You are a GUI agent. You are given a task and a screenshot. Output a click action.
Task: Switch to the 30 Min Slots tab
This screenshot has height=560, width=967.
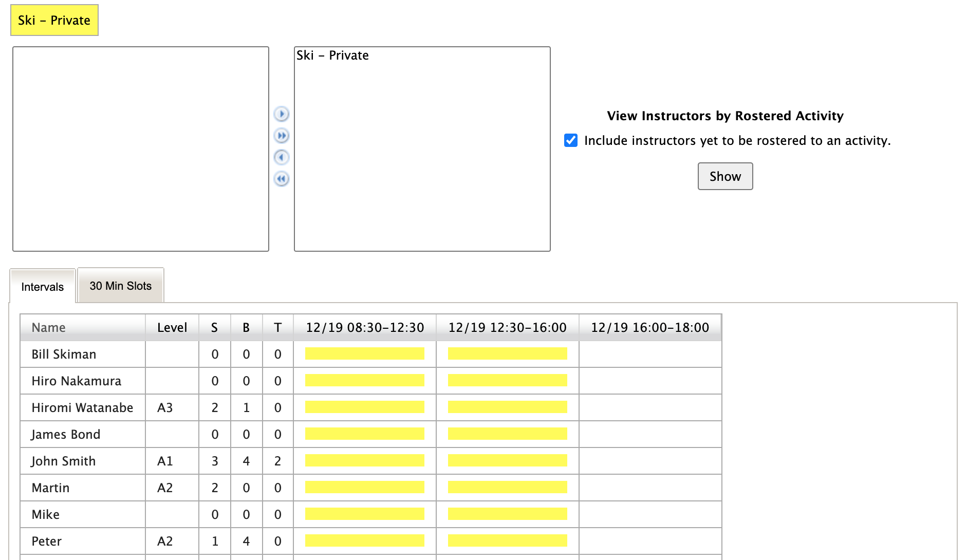[x=120, y=286]
